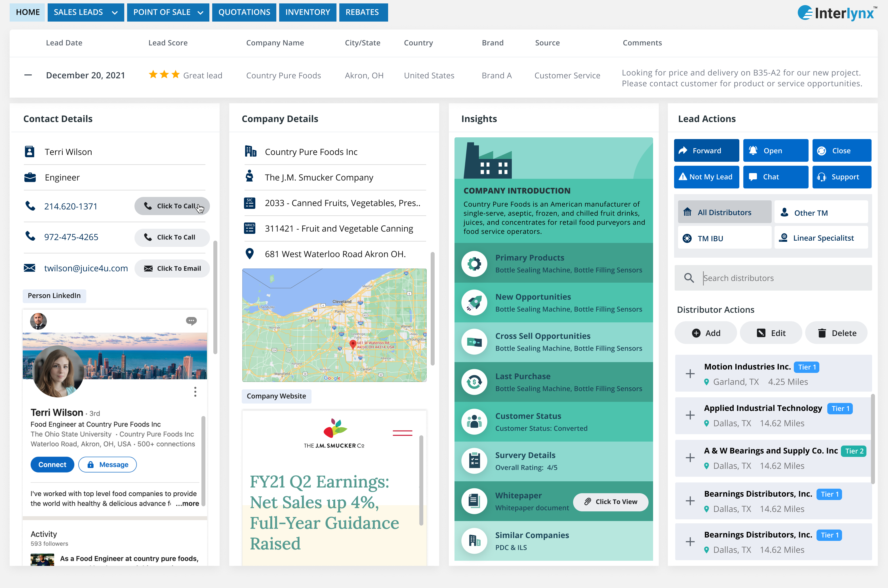Click the J.M. Smucker Co logo

pyautogui.click(x=334, y=433)
